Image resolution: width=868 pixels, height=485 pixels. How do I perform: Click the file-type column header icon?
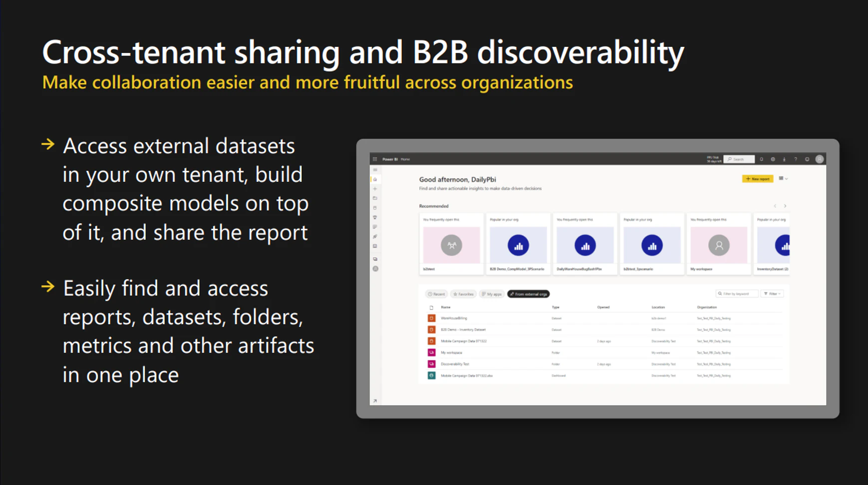pos(431,308)
